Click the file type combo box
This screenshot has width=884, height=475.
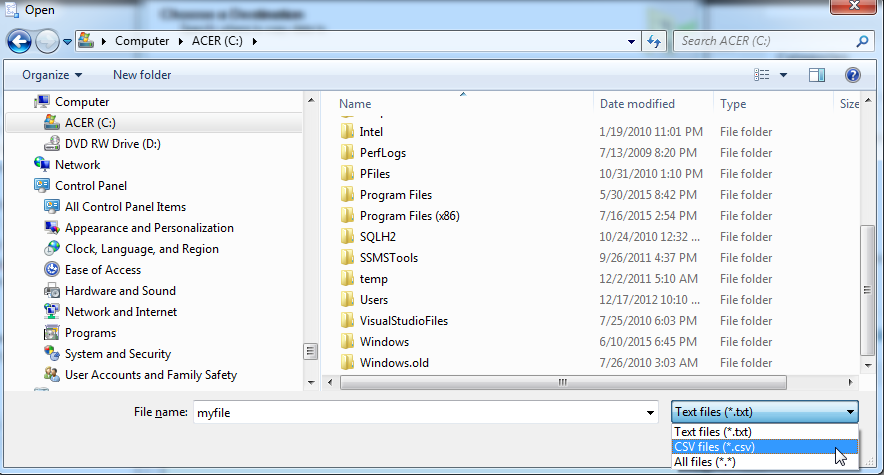(764, 412)
